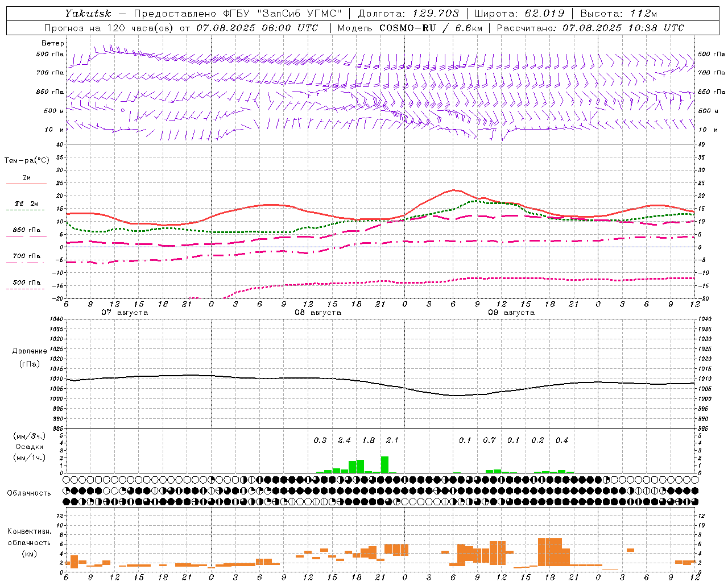This screenshot has width=728, height=582.
Task: Click the "Облачность" cloud cover label
Action: click(29, 493)
